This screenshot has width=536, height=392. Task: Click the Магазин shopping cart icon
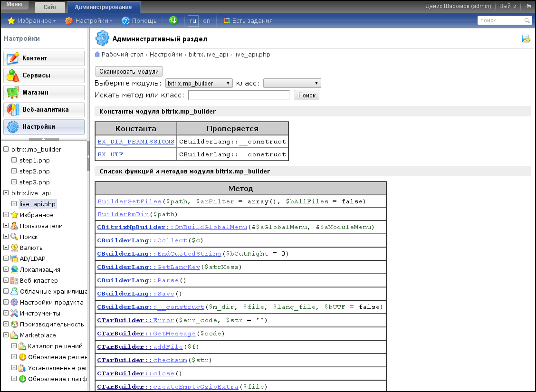13,92
